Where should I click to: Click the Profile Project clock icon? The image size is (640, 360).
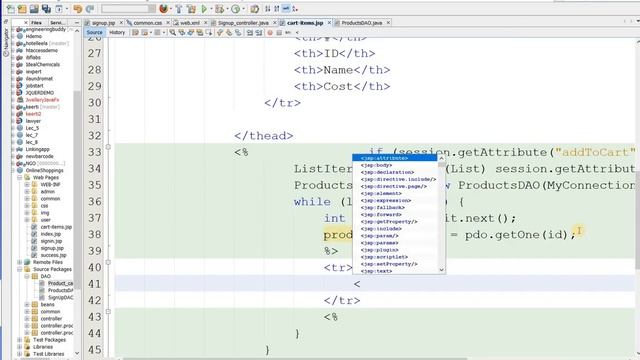point(235,9)
